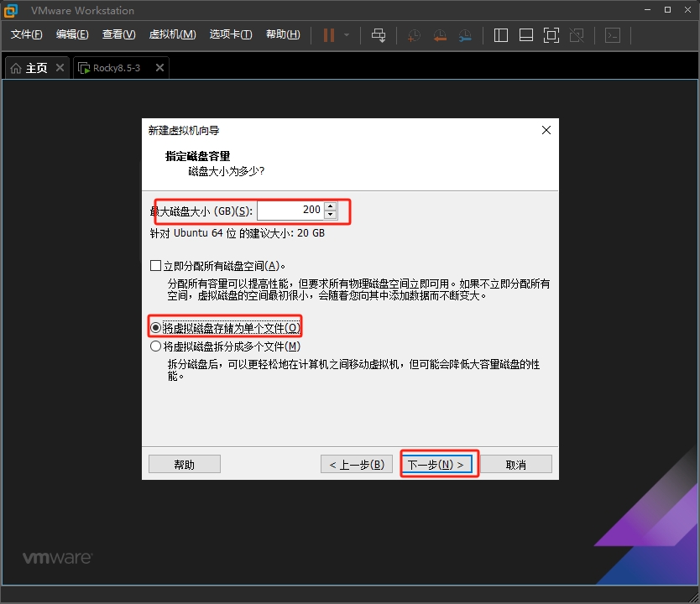This screenshot has width=700, height=604.
Task: Toggle the thumbnail bar view icon
Action: pyautogui.click(x=526, y=35)
